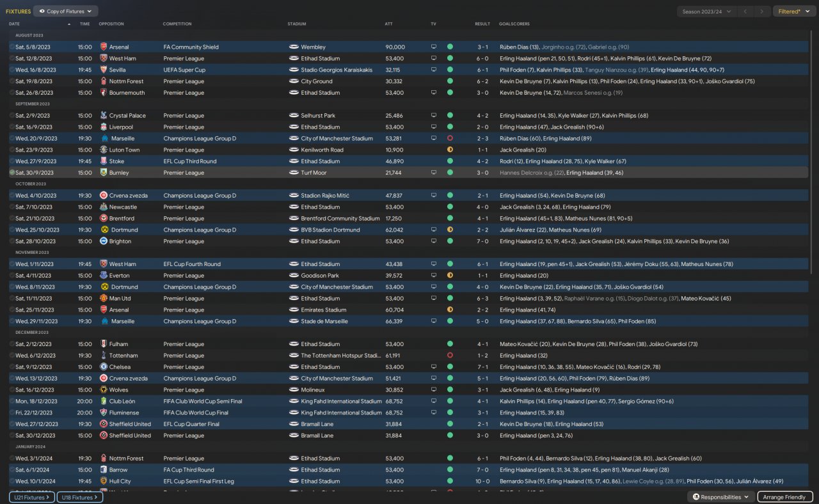Click the Brighton club badge
Screen dimensions: 819x504
[x=104, y=241]
